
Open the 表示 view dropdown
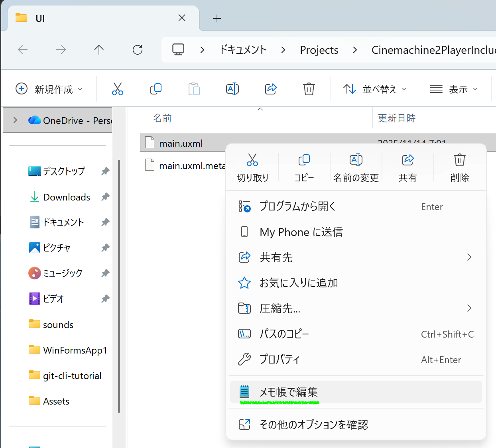(454, 89)
